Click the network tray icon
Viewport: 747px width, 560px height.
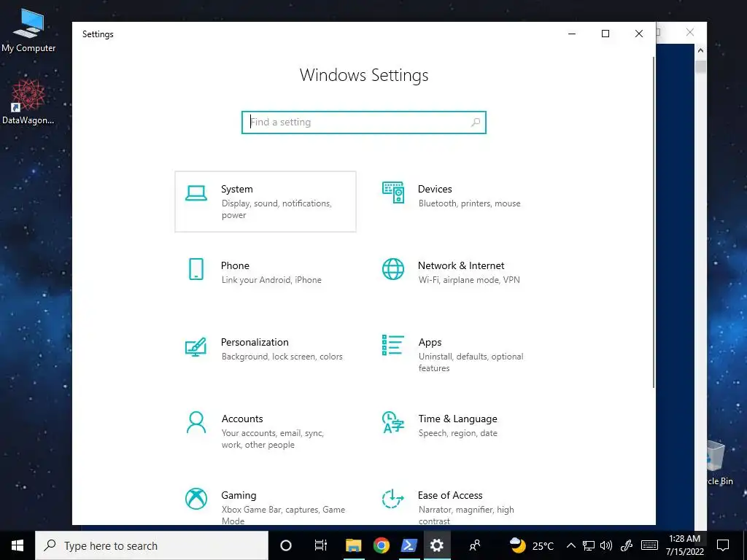coord(589,545)
